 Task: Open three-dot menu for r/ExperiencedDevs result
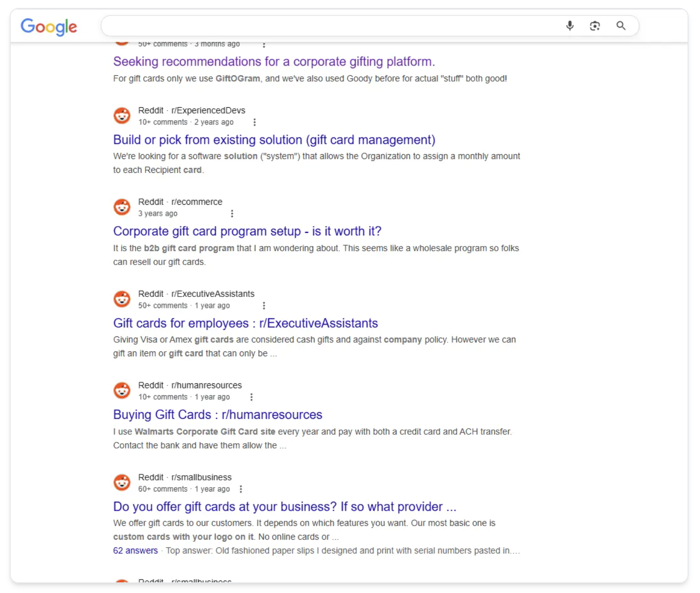coord(255,121)
